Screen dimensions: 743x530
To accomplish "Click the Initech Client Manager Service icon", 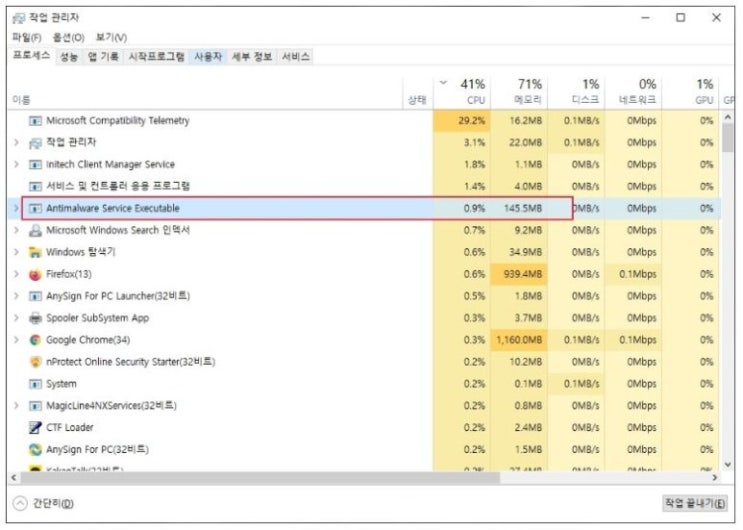I will point(35,164).
